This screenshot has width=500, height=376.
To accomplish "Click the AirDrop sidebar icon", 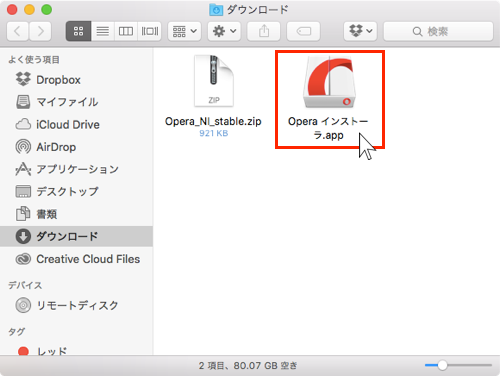I will pos(23,147).
